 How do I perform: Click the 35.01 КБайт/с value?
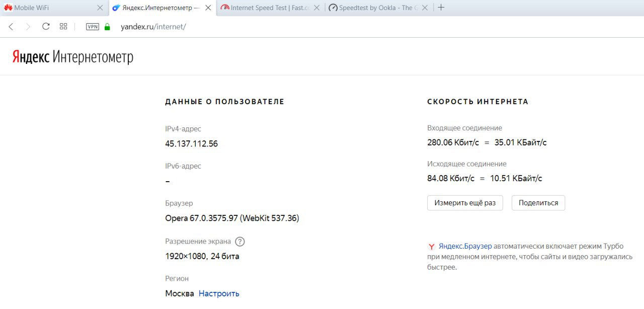point(521,142)
